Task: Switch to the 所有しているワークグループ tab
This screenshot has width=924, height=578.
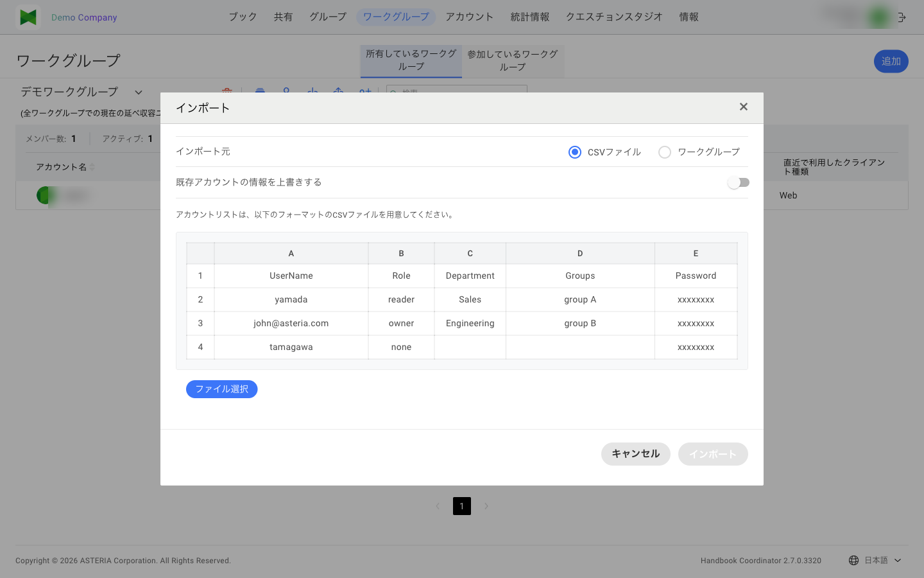Action: pos(411,60)
